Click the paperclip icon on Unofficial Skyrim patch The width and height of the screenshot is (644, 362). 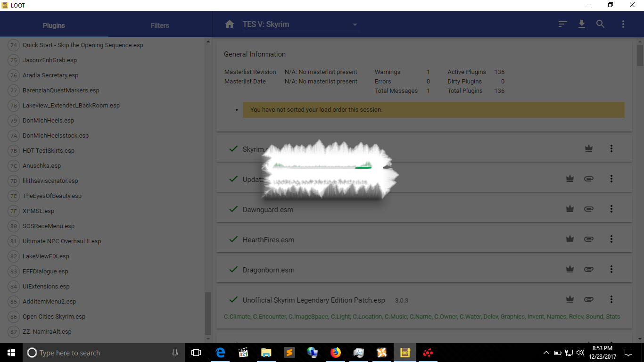click(588, 299)
